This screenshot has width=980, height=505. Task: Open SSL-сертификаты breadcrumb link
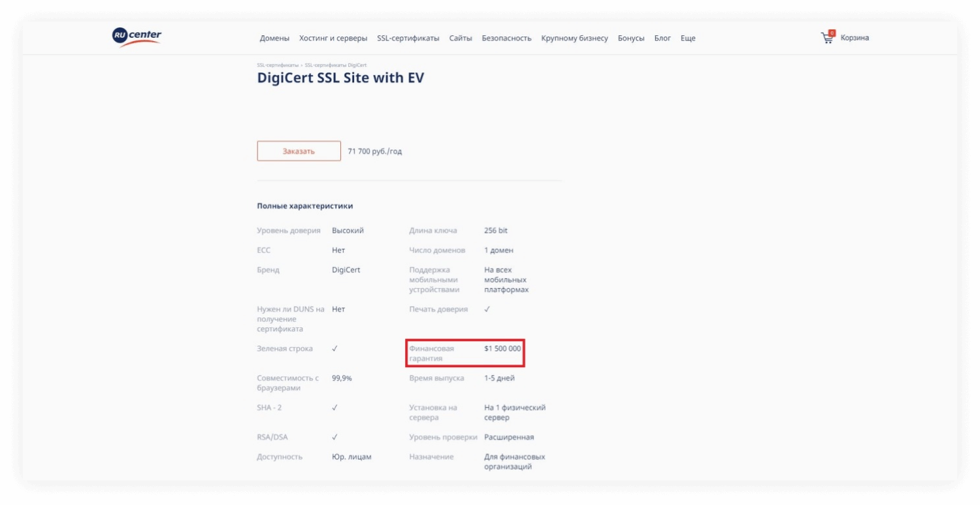278,65
